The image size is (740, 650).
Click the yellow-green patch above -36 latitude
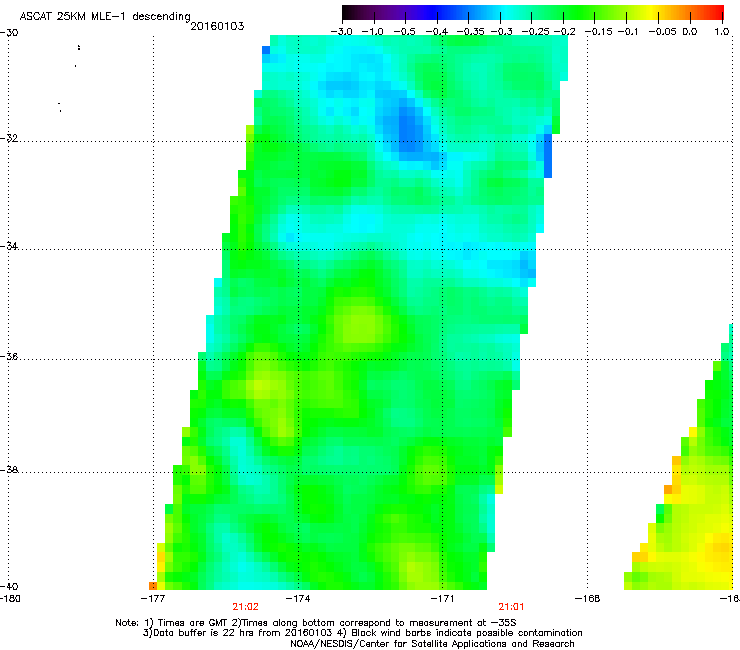click(362, 325)
